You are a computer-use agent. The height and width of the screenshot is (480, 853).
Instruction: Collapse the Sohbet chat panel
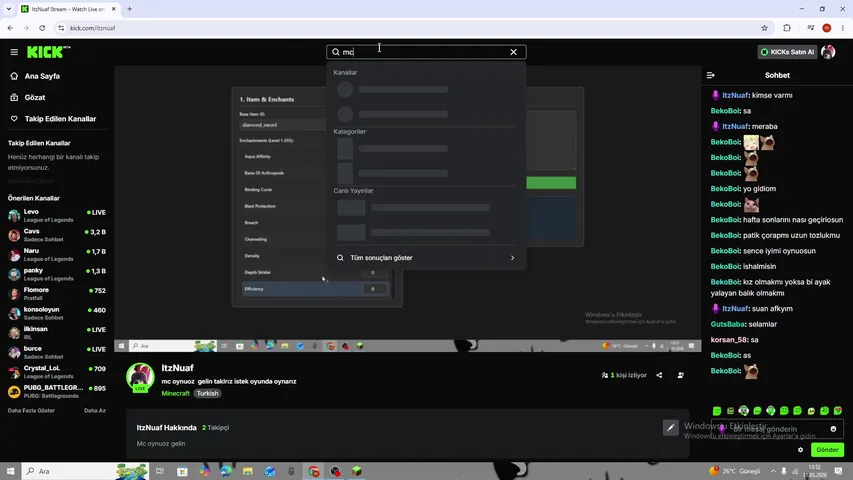coord(710,76)
